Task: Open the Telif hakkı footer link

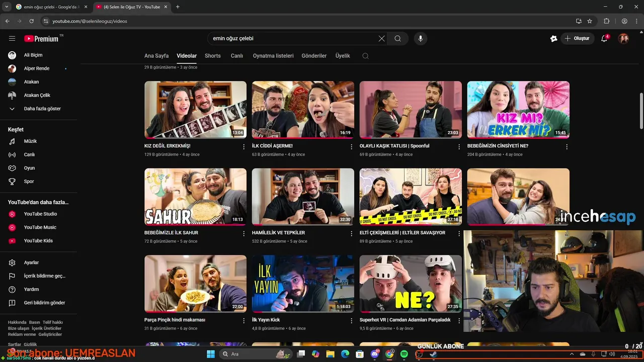Action: [x=52, y=322]
